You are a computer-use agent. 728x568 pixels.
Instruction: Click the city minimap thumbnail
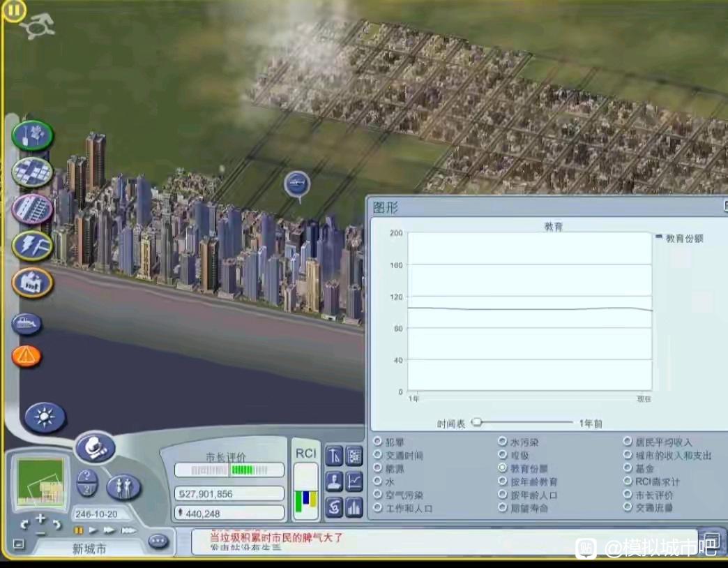pyautogui.click(x=43, y=483)
